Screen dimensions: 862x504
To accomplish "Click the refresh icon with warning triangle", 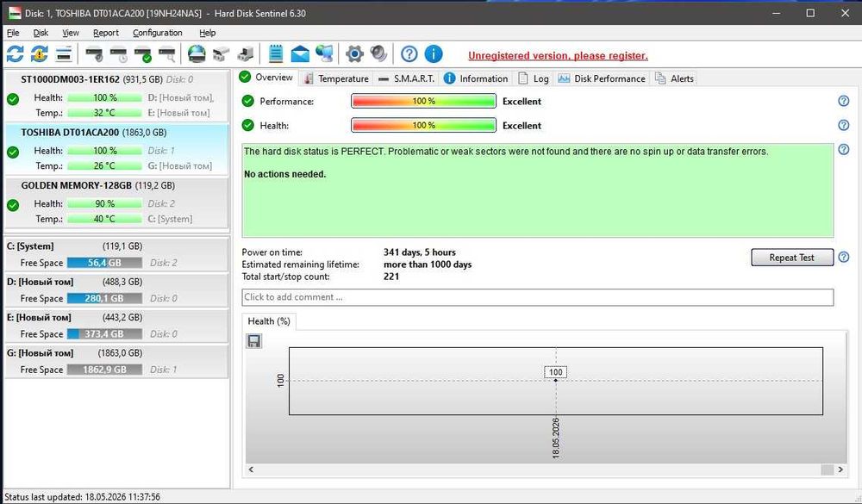I will pos(39,54).
